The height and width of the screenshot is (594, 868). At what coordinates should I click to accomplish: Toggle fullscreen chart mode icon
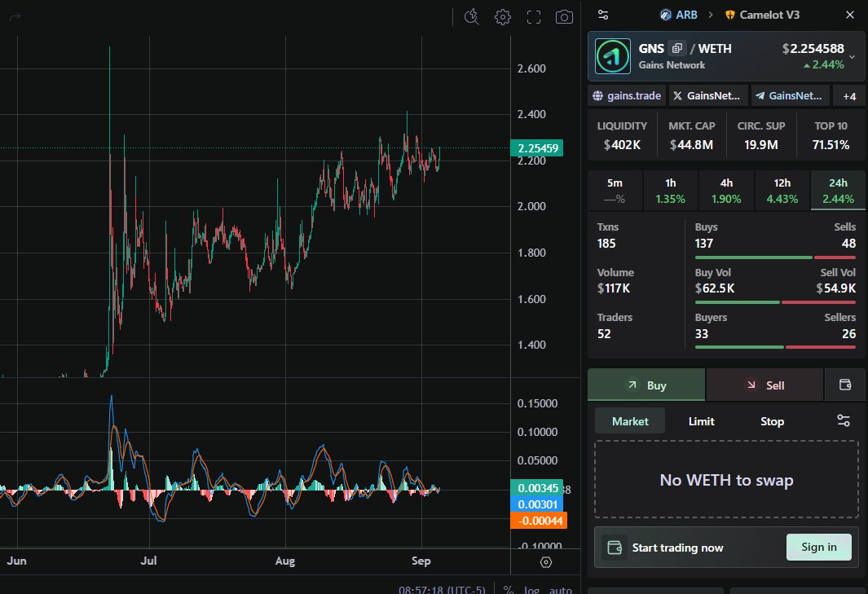click(x=534, y=17)
